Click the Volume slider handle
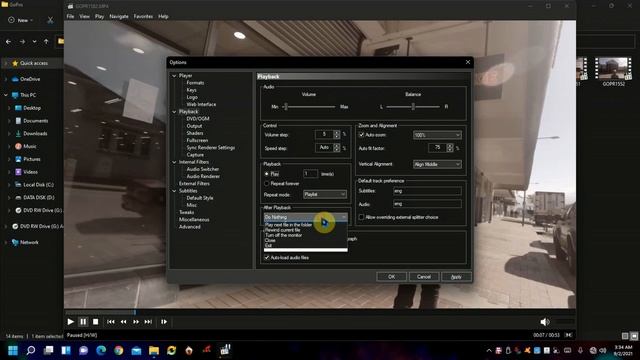Screen dimensions: 640x360 (286, 107)
